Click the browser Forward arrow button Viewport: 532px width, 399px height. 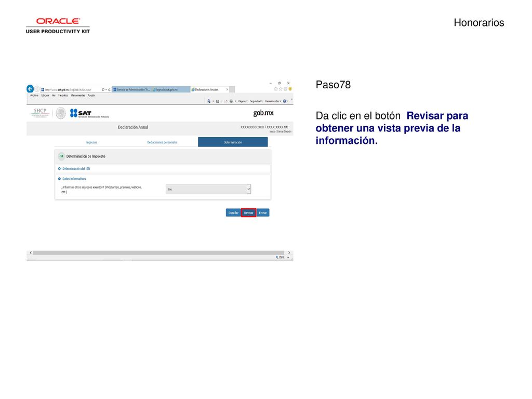point(37,89)
